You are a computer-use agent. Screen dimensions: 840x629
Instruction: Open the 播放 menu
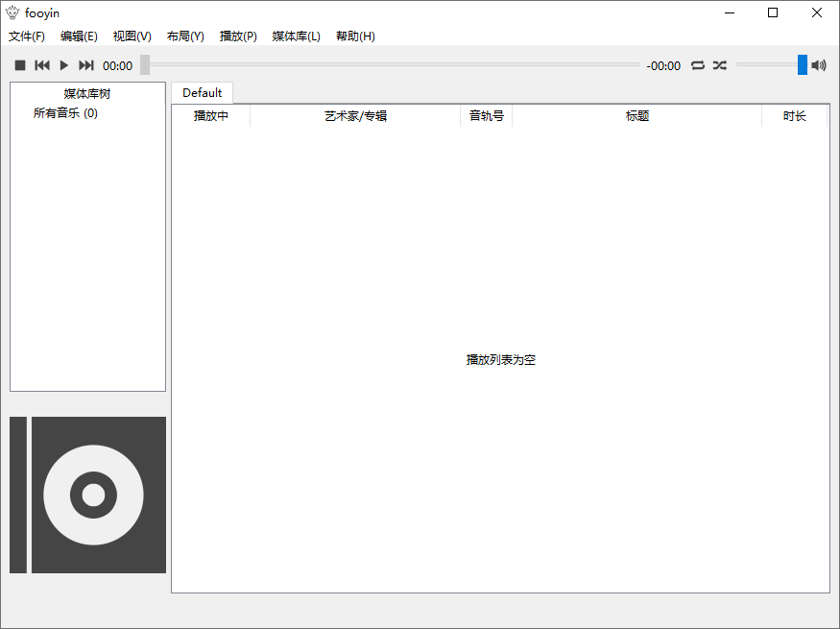click(x=237, y=36)
